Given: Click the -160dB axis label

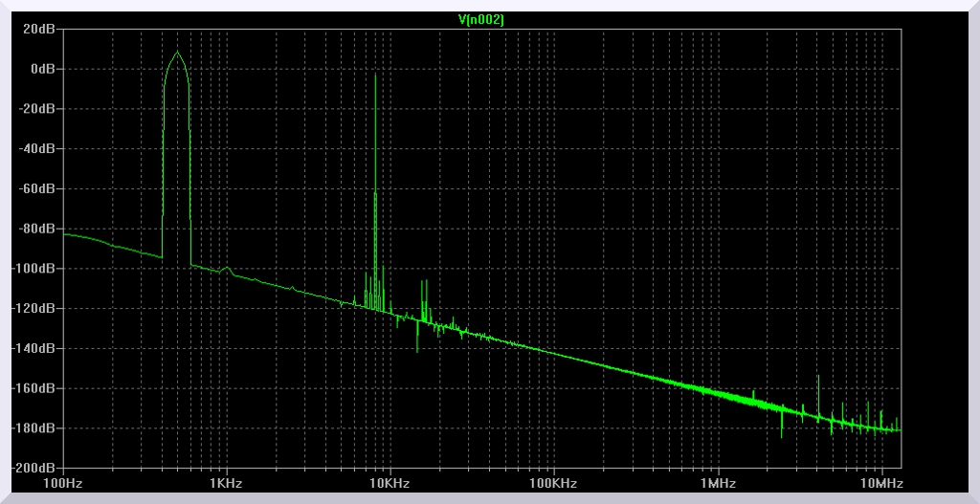Looking at the screenshot, I should point(35,389).
